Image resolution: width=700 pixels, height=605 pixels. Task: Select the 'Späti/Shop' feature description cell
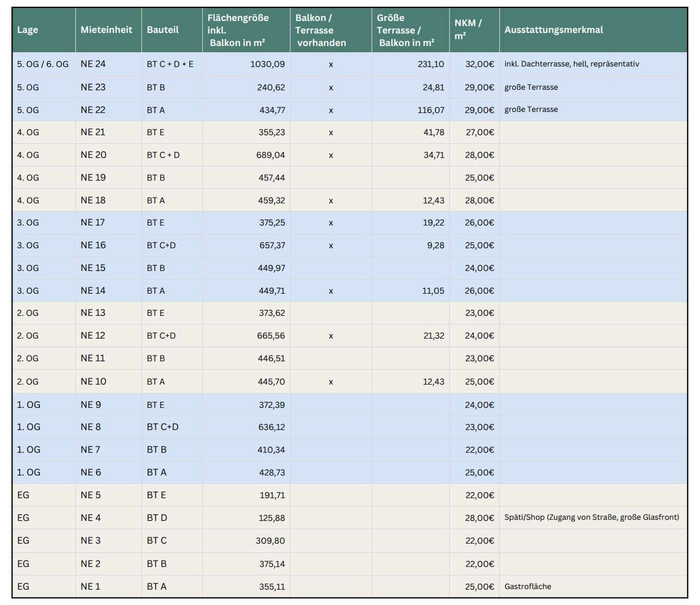coord(591,518)
